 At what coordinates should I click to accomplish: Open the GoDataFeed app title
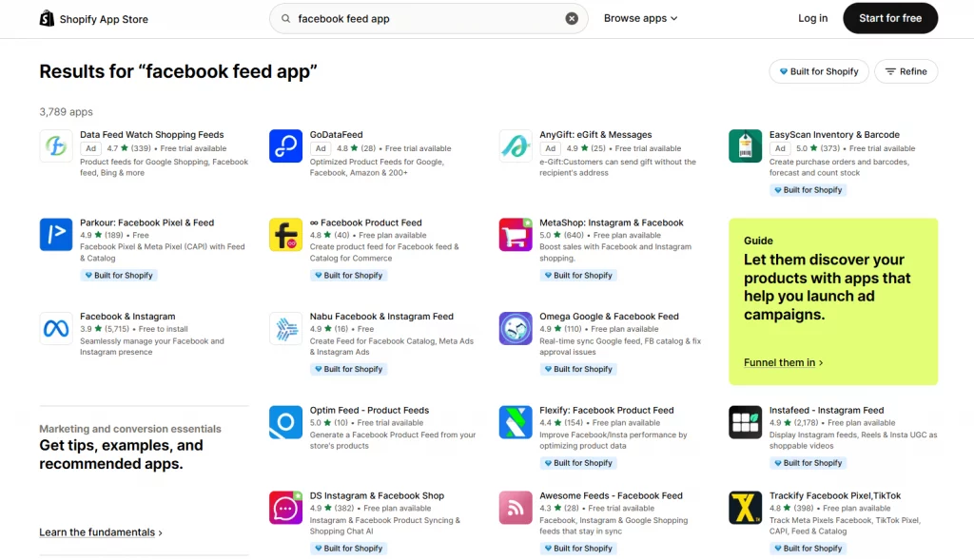click(336, 135)
